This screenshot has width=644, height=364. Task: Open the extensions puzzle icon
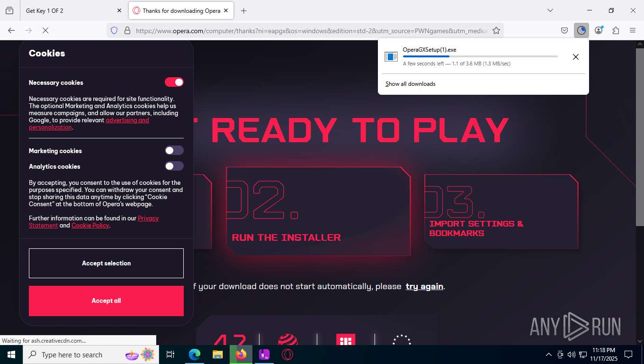616,30
